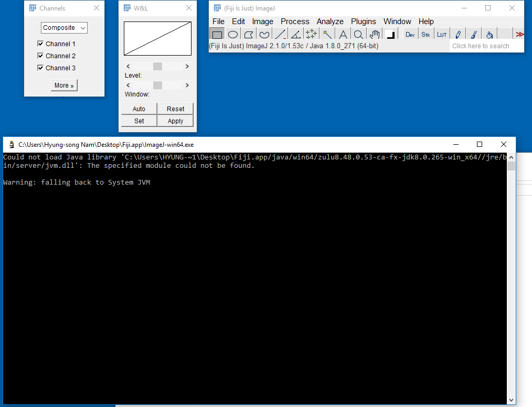Click the ImageJ version status bar text
Image resolution: width=532 pixels, height=407 pixels.
click(x=293, y=46)
